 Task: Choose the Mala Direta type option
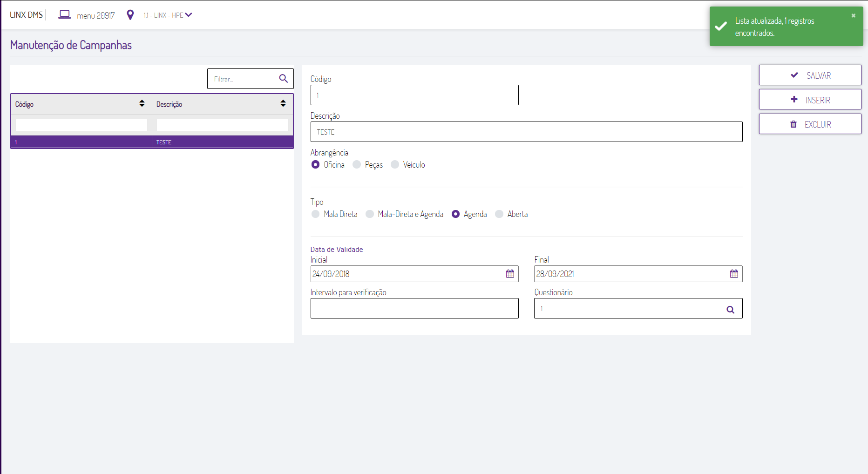[316, 214]
